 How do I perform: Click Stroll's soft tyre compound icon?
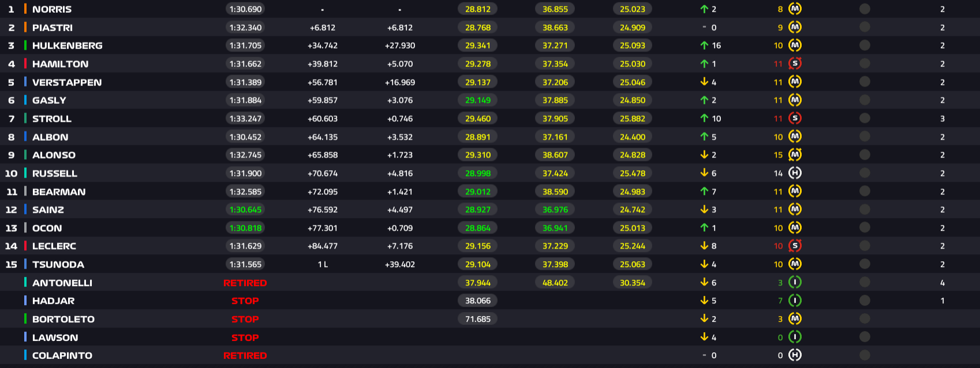coord(795,118)
